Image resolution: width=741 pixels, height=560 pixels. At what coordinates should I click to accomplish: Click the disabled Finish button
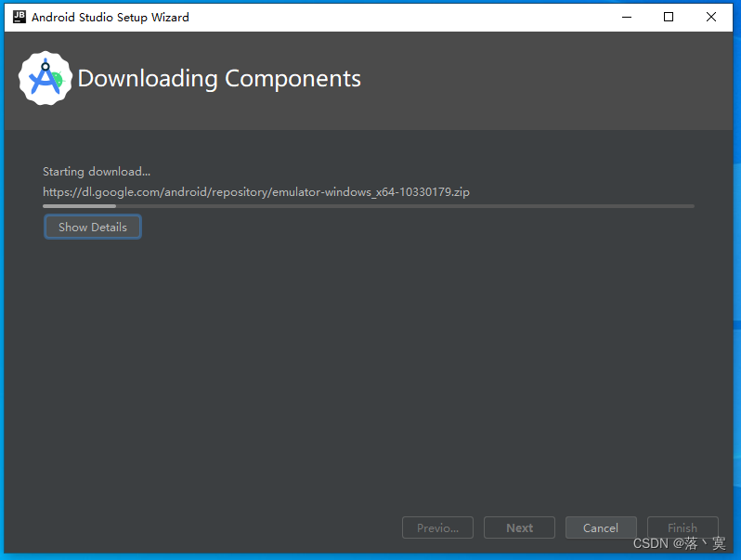(682, 527)
